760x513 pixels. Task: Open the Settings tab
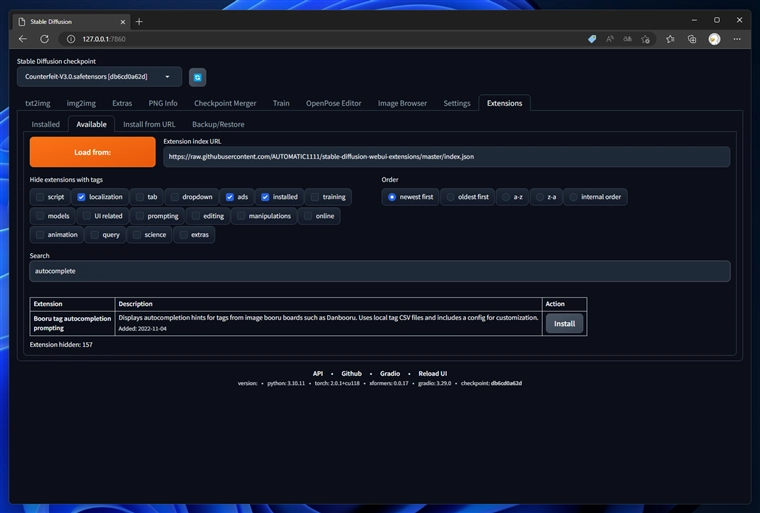coord(457,103)
